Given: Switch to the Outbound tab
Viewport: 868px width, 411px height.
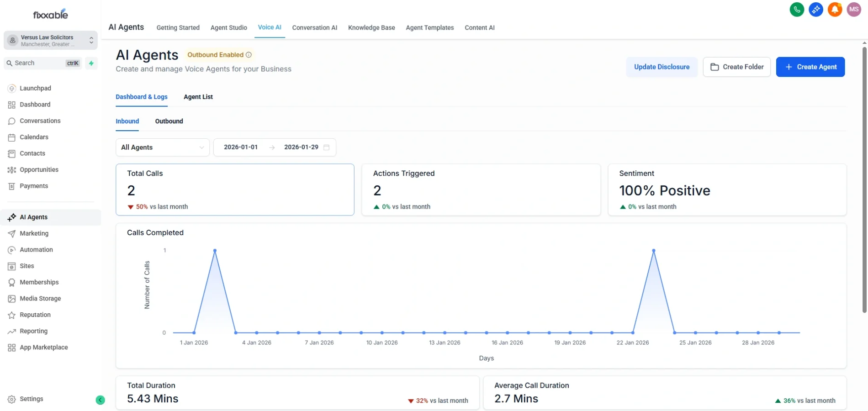Looking at the screenshot, I should point(169,121).
